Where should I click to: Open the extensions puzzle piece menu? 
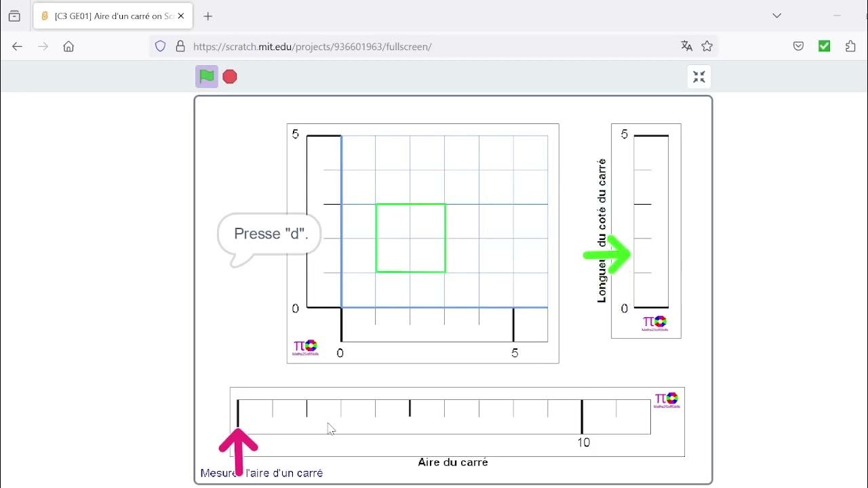850,46
